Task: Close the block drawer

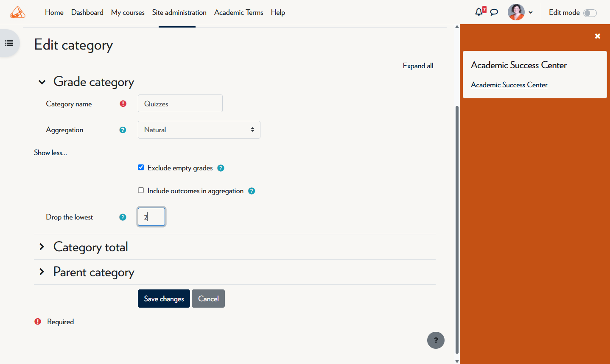Action: tap(597, 36)
